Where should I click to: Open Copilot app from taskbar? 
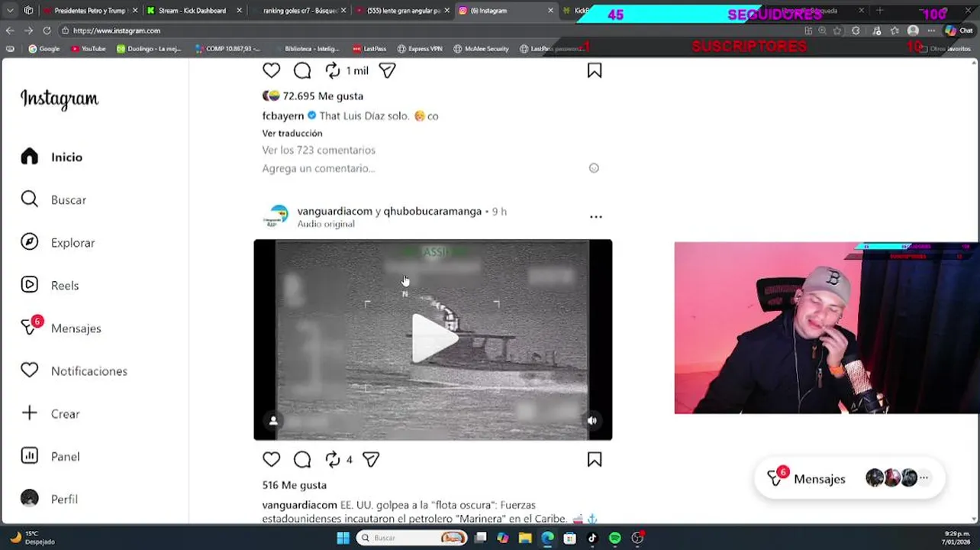[503, 538]
